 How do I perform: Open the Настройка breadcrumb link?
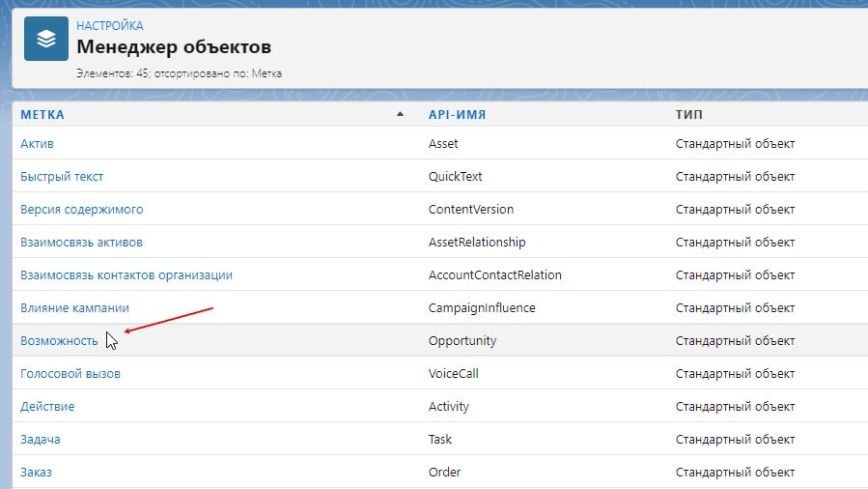110,25
